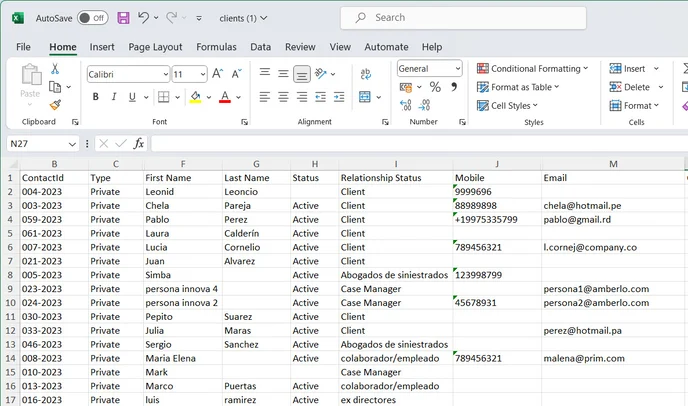
Task: Toggle Italic formatting
Action: click(114, 97)
